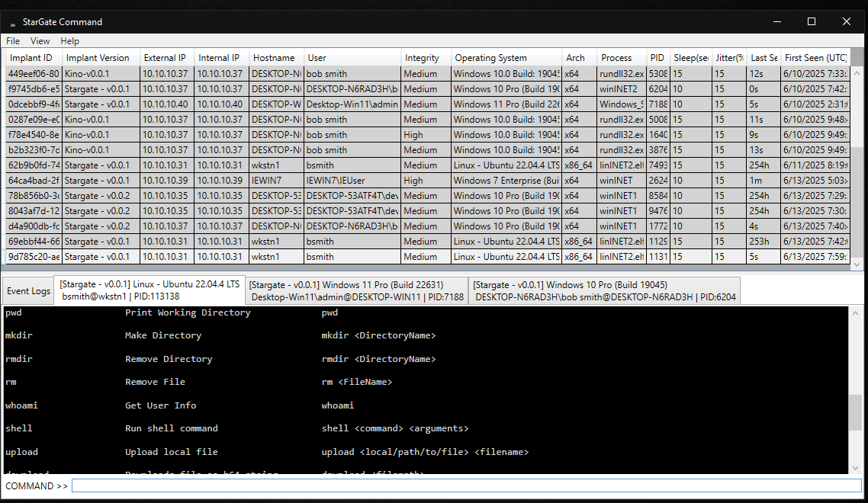
Task: Select implant row 449eef06-80
Action: tap(427, 74)
